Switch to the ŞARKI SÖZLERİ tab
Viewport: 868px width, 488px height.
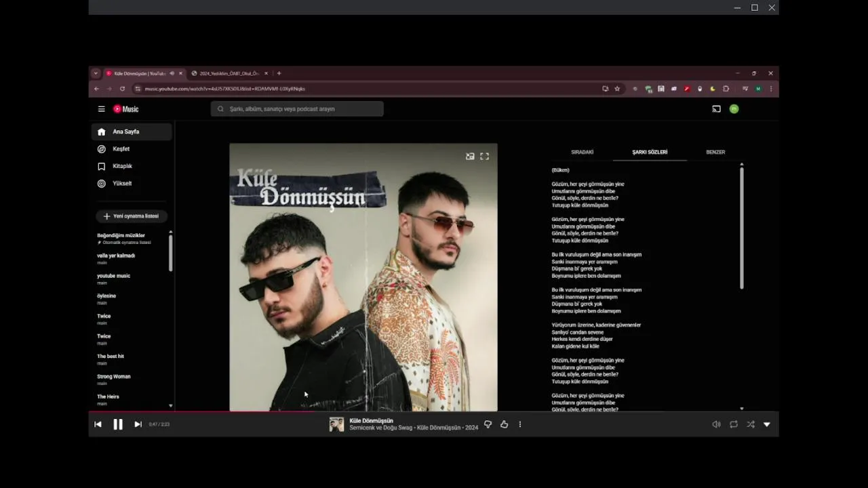tap(650, 152)
